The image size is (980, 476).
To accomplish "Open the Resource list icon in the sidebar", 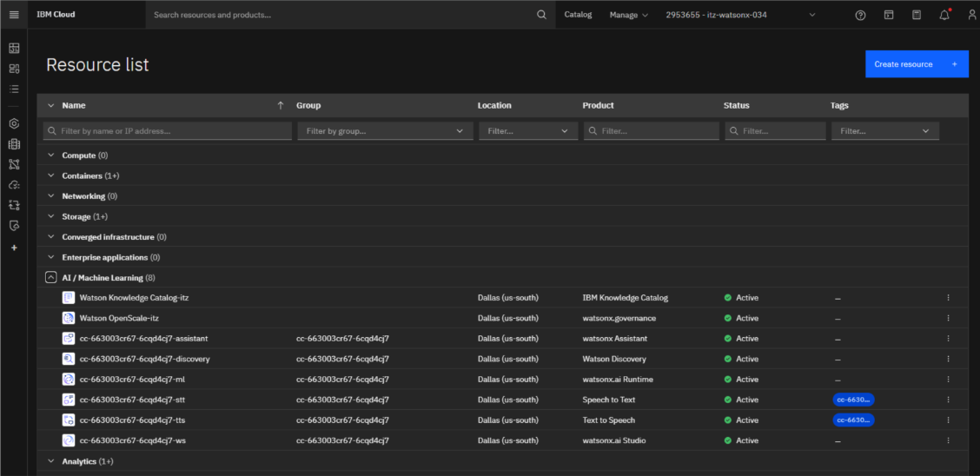I will pyautogui.click(x=14, y=89).
